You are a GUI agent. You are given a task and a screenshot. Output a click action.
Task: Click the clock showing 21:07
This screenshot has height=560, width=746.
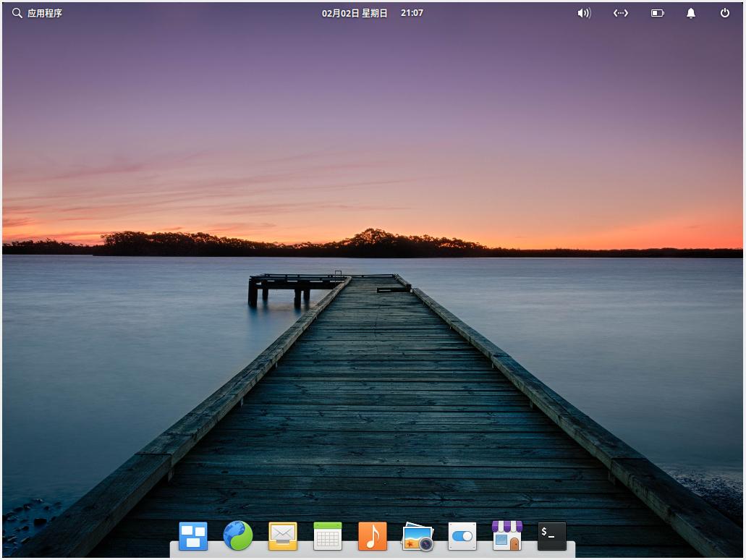point(412,12)
